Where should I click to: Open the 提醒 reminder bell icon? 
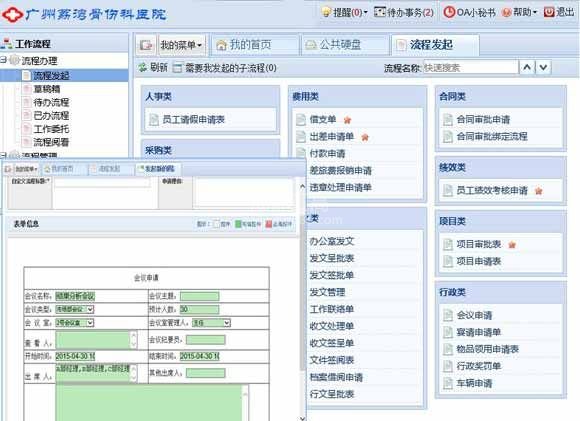(x=326, y=12)
